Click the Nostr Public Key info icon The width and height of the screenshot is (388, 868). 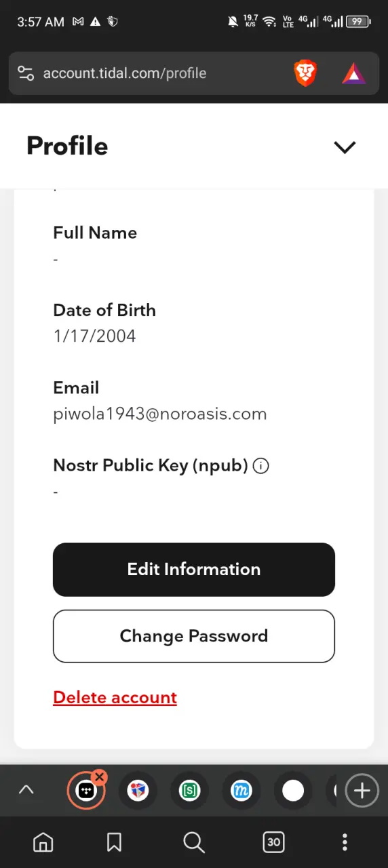pos(260,466)
